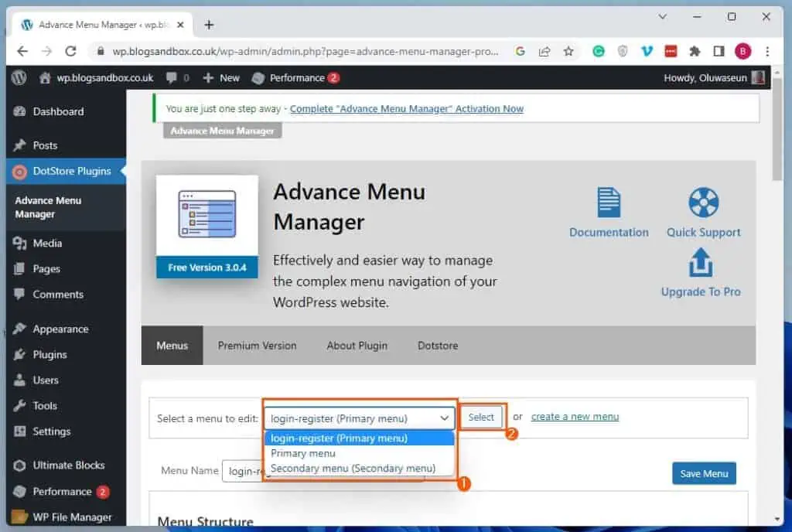Open the About Plugin tab
The image size is (792, 532).
pos(357,346)
